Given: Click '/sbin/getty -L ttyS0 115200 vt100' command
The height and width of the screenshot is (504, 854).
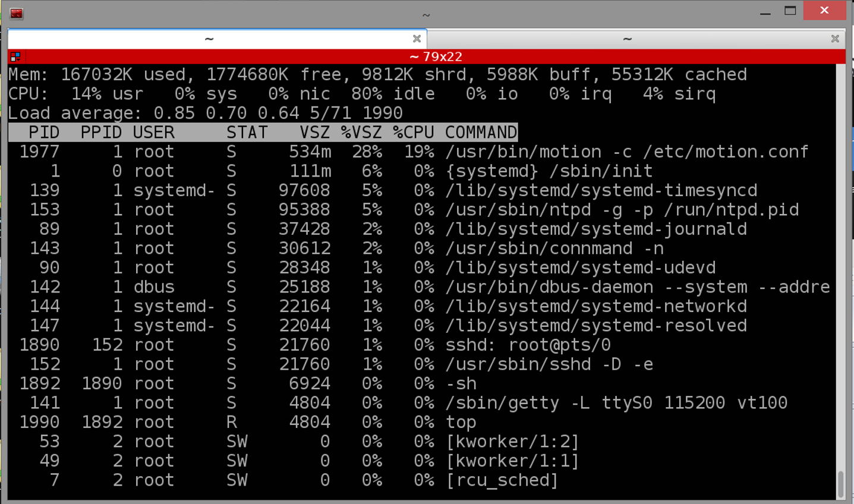Looking at the screenshot, I should 617,403.
